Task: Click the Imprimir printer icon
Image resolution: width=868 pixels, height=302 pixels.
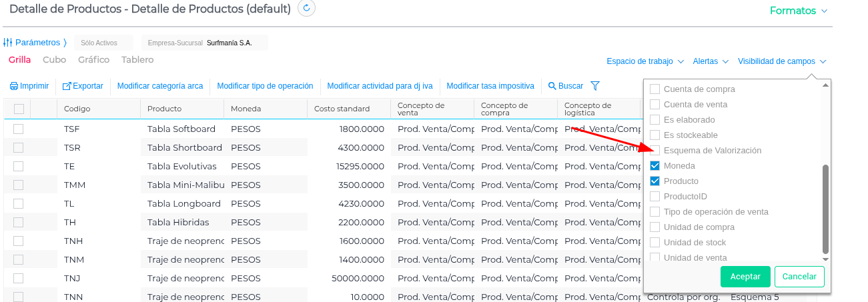Action: click(14, 86)
